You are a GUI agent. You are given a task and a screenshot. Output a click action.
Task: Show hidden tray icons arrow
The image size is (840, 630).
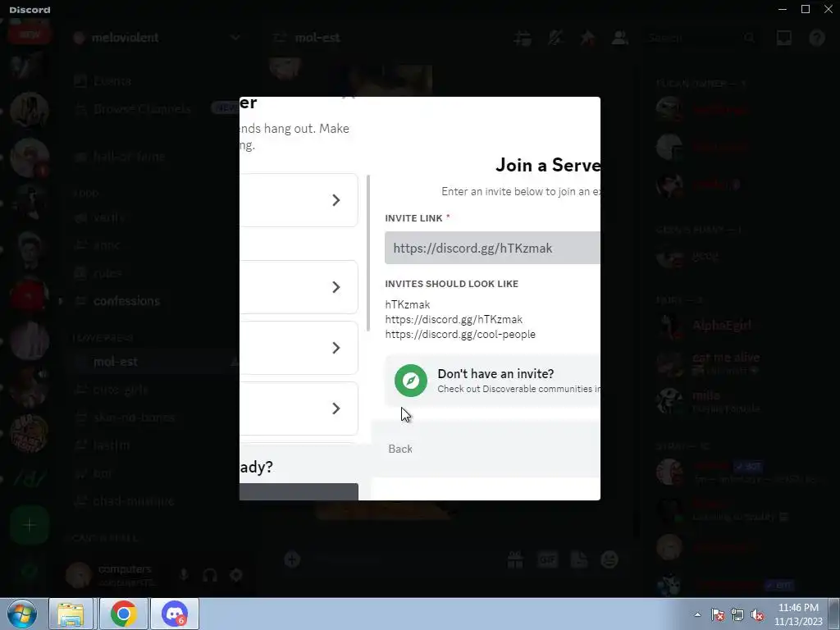tap(697, 614)
